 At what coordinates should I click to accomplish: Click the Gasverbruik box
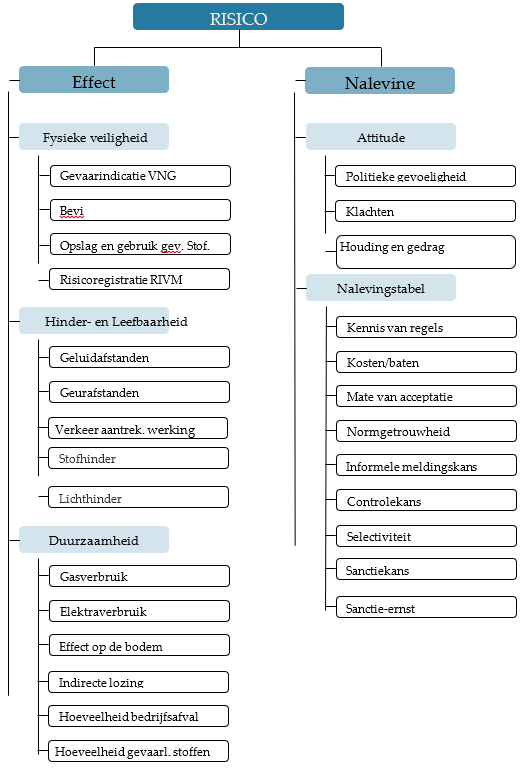click(x=140, y=576)
